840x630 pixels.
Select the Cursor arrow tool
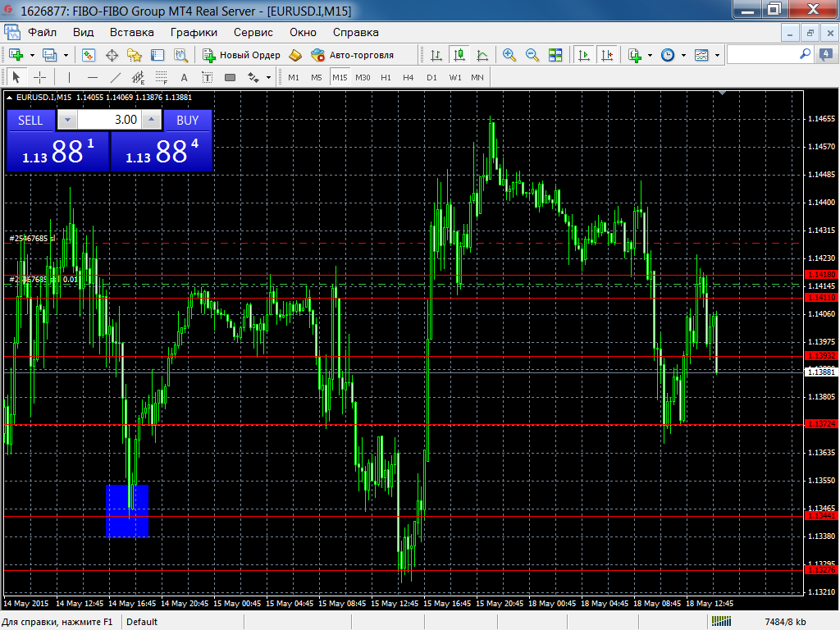point(16,78)
